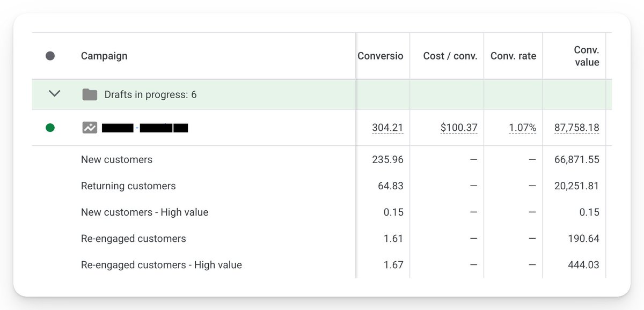
Task: Sort by Cost / conv. column header
Action: (450, 56)
